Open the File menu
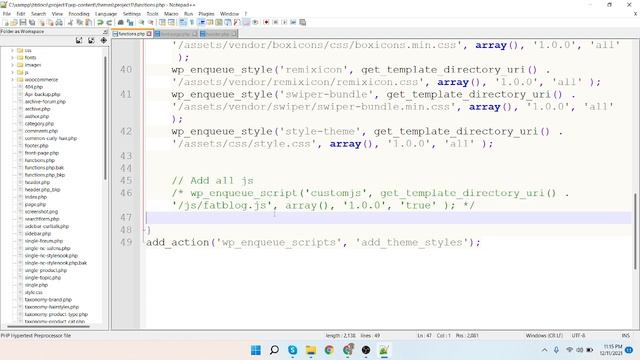Image resolution: width=640 pixels, height=360 pixels. pos(7,14)
